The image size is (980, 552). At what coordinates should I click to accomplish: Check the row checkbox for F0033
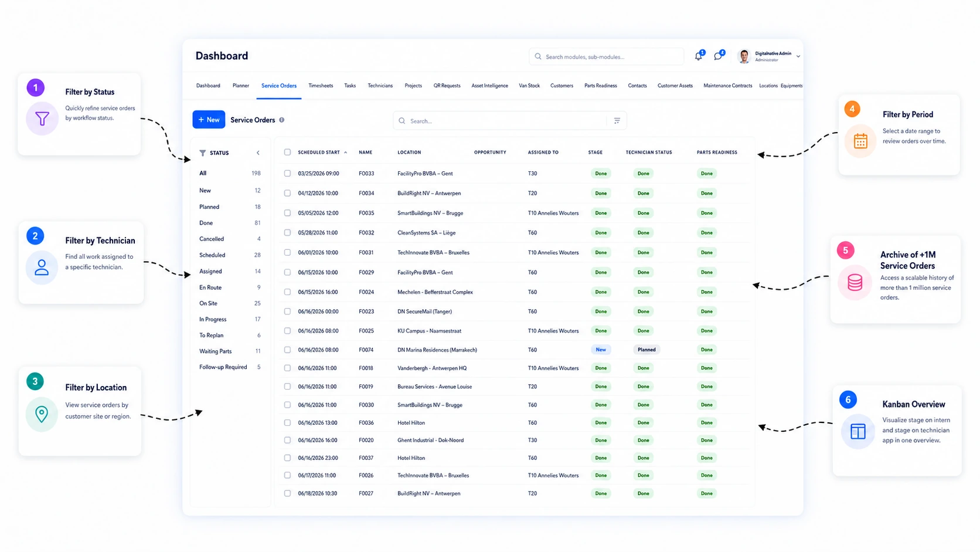point(287,174)
